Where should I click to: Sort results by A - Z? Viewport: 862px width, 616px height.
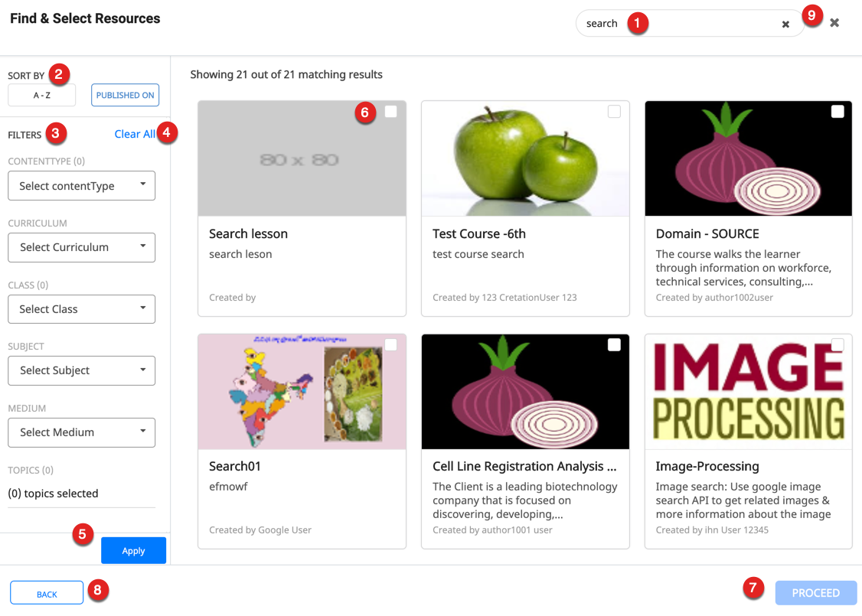(41, 96)
